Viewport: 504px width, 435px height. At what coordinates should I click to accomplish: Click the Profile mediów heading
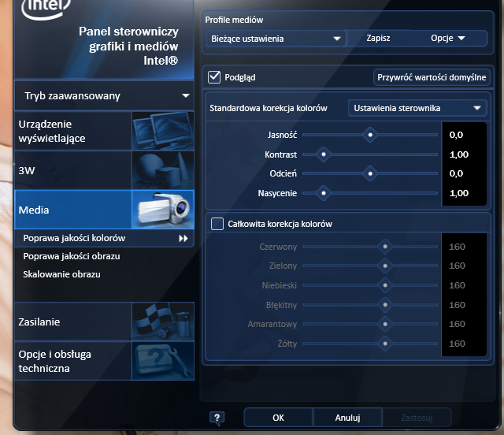click(234, 20)
